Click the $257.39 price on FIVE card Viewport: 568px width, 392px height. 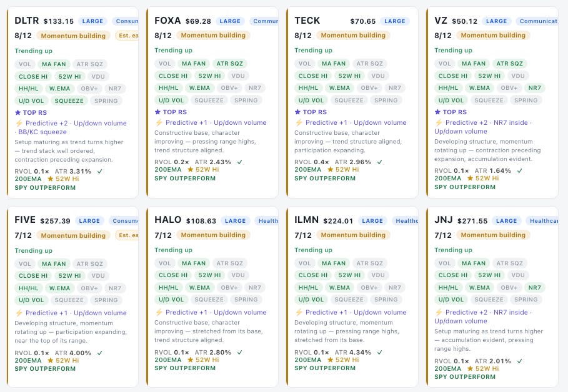coord(55,221)
